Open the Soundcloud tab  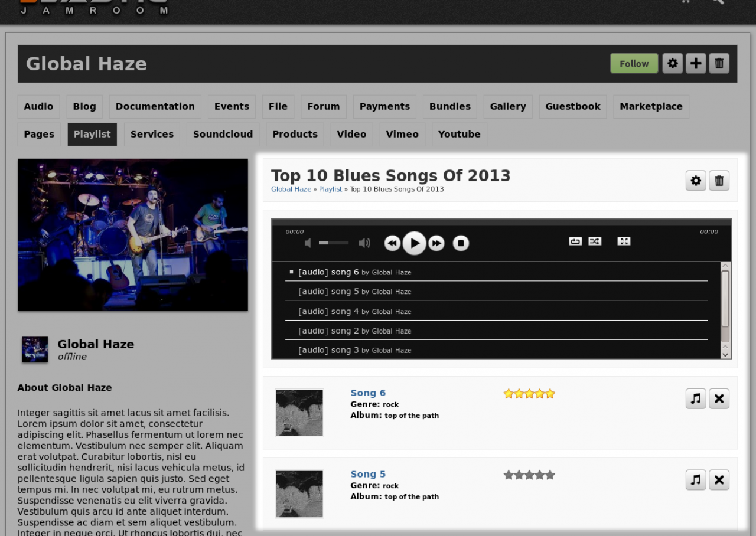click(223, 134)
